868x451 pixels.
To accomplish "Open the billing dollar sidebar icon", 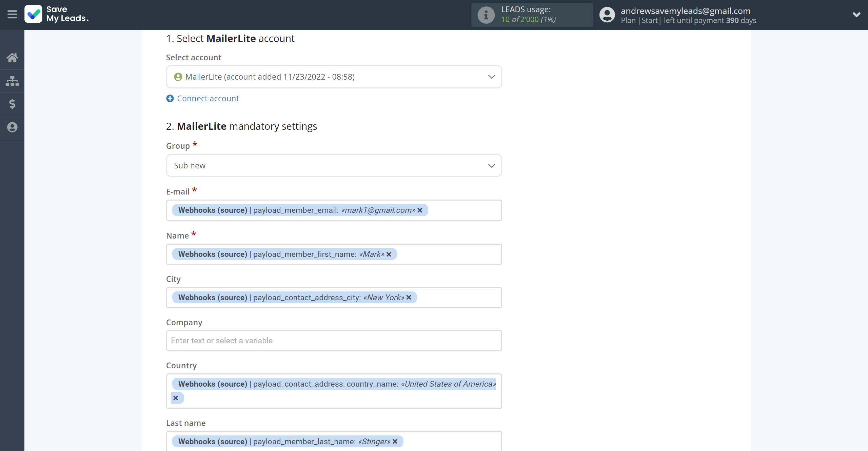I will (12, 104).
